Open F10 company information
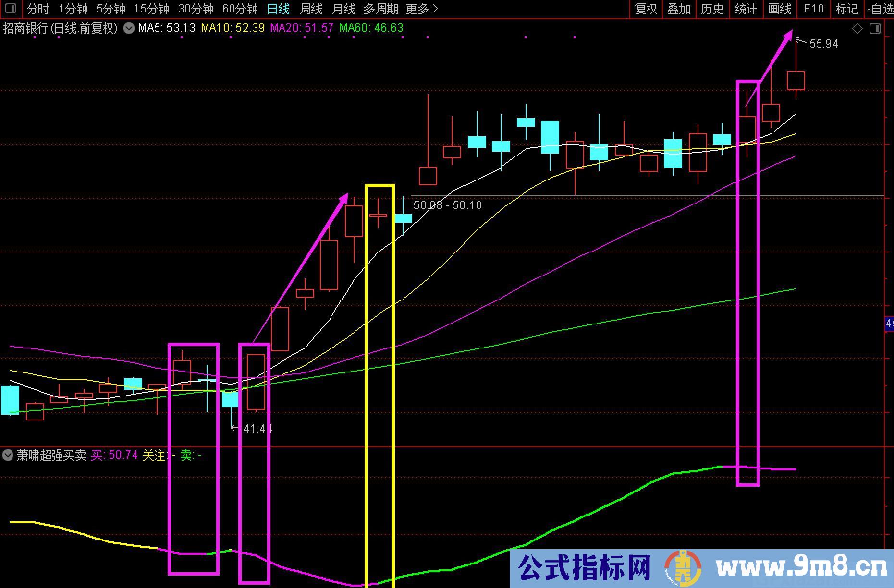 pos(814,9)
